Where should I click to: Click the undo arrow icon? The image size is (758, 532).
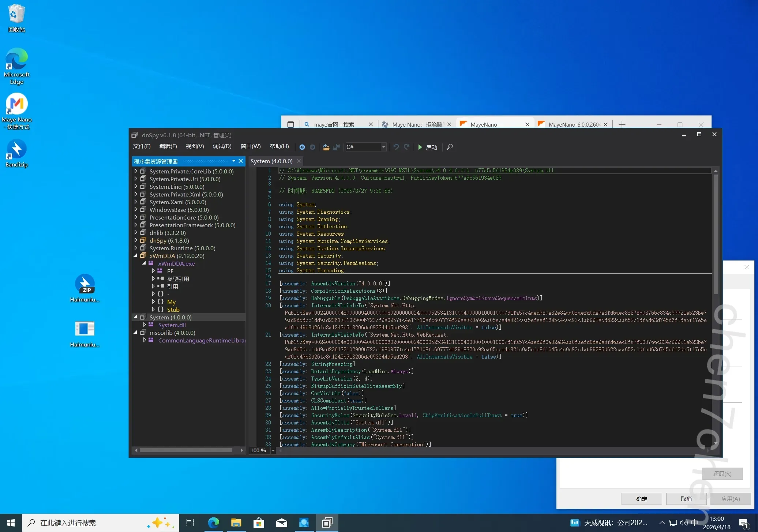click(x=396, y=147)
